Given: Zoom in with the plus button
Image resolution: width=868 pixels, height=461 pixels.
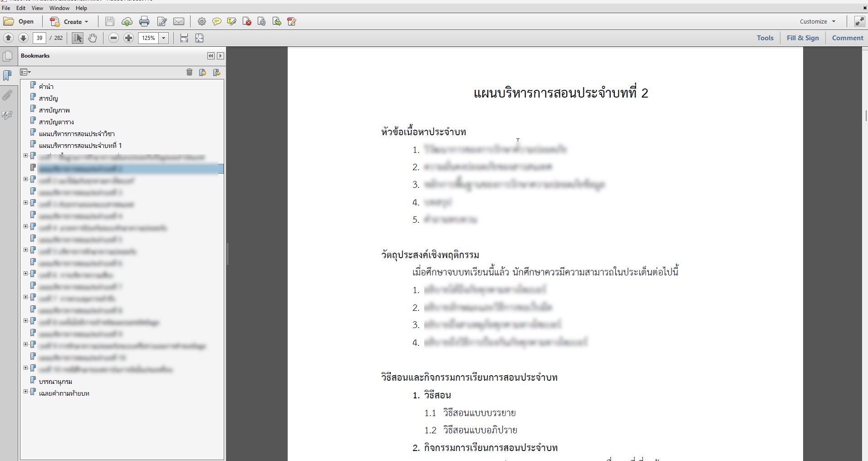Looking at the screenshot, I should pos(129,38).
